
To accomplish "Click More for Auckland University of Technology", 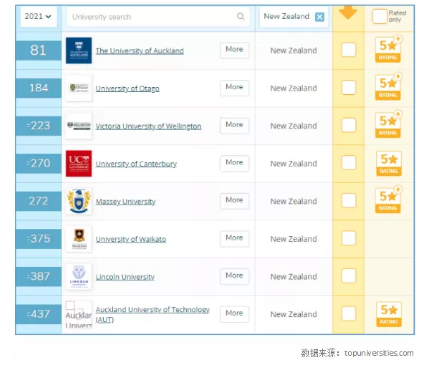I will (x=234, y=314).
